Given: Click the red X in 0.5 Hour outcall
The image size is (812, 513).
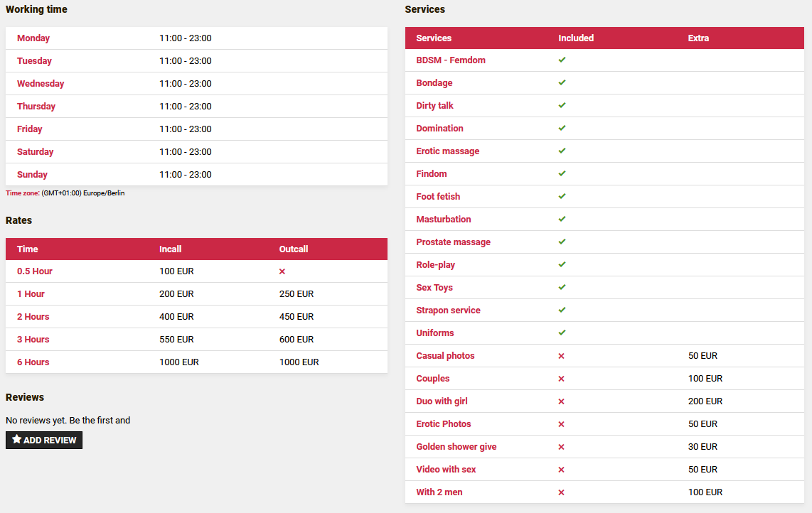Looking at the screenshot, I should (x=282, y=271).
